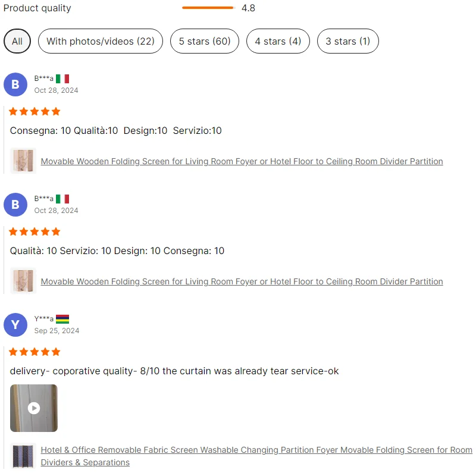The width and height of the screenshot is (476, 476).
Task: Click the Mauritius flag beside Y***a
Action: pos(62,320)
